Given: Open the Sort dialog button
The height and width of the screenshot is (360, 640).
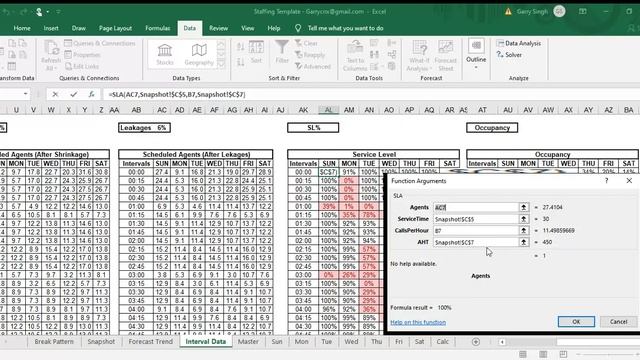Looking at the screenshot, I should (256, 51).
